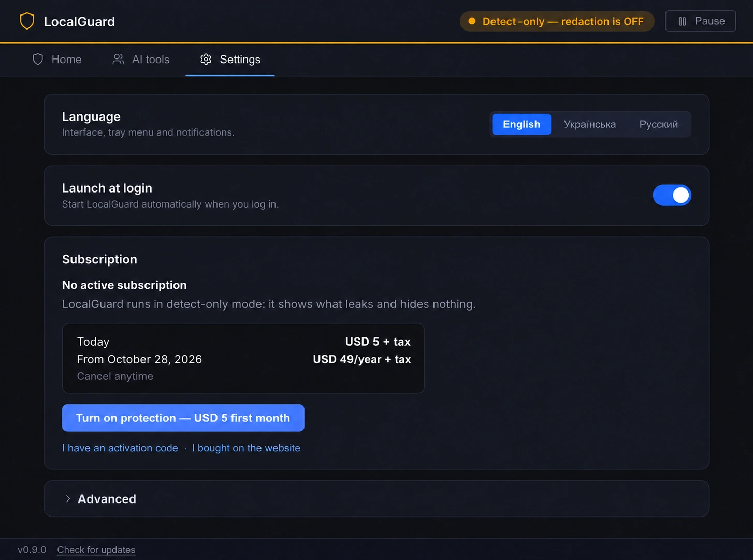Click the 'Cancel anytime' note
753x560 pixels.
tap(115, 376)
